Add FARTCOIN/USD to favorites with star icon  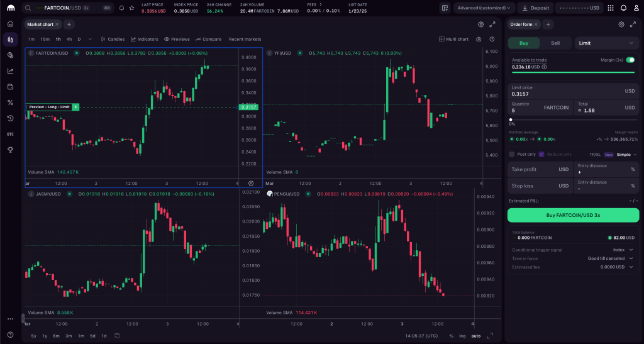131,8
